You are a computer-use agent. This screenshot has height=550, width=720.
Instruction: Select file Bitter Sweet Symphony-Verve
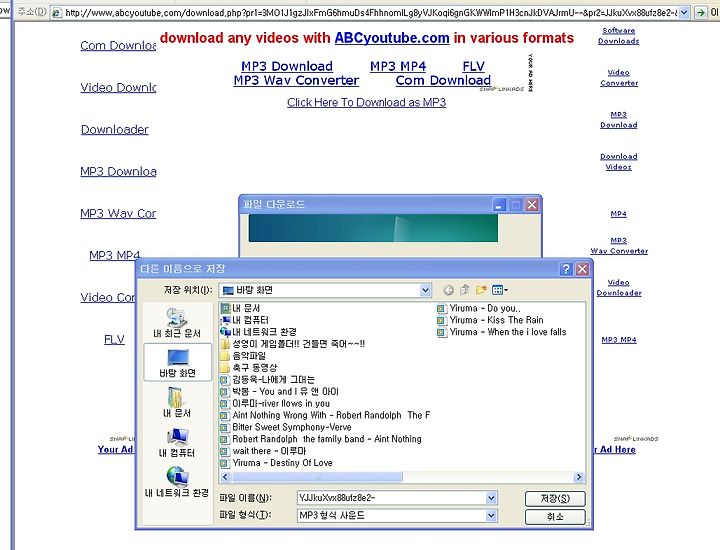[286, 427]
